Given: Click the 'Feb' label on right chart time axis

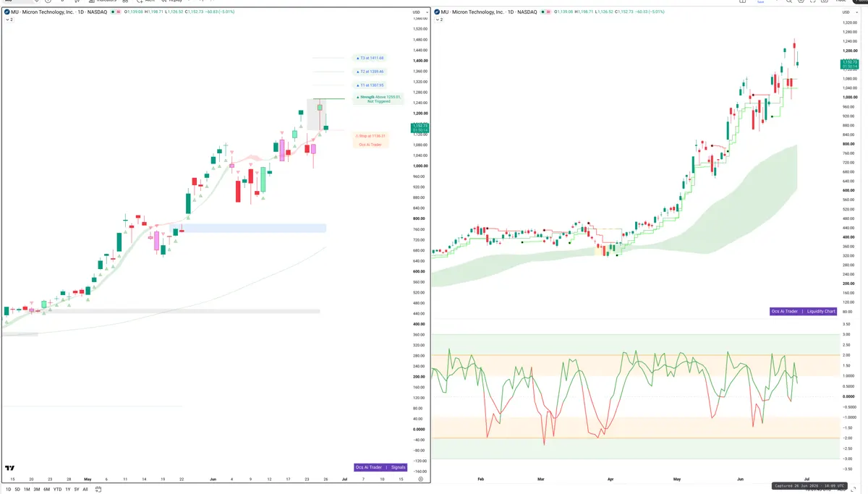Looking at the screenshot, I should tap(480, 480).
